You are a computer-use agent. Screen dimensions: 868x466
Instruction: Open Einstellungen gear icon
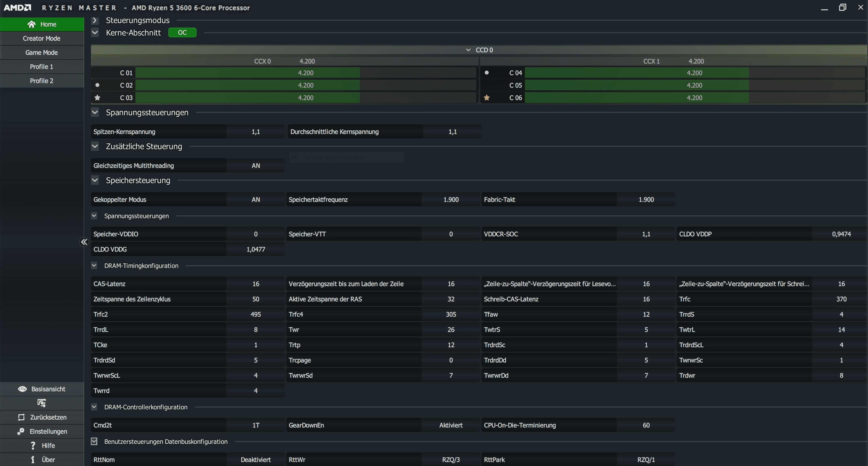[x=21, y=431]
